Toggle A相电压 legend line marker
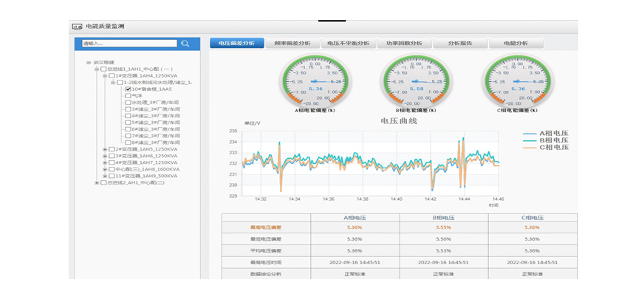The width and height of the screenshot is (644, 299). pos(530,134)
